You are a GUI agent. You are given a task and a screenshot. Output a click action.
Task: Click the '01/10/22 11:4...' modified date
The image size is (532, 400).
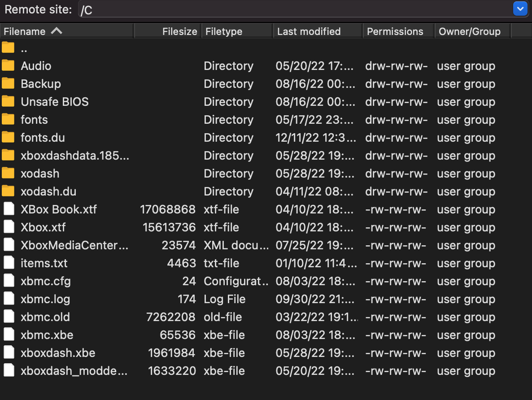[x=316, y=263]
